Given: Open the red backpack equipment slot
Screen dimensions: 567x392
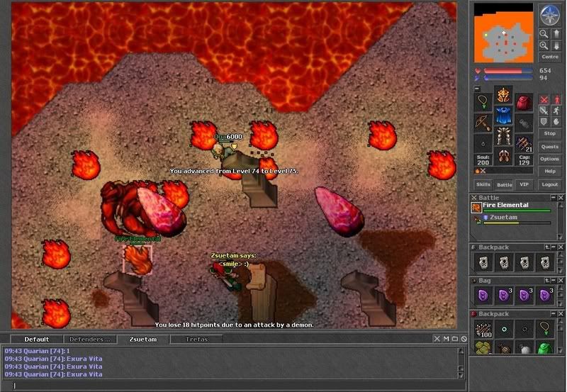Looking at the screenshot, I should 524,103.
